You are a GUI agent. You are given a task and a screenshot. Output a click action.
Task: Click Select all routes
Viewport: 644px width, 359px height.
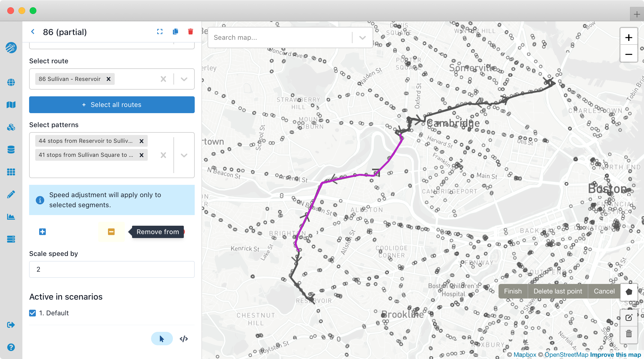coord(112,105)
